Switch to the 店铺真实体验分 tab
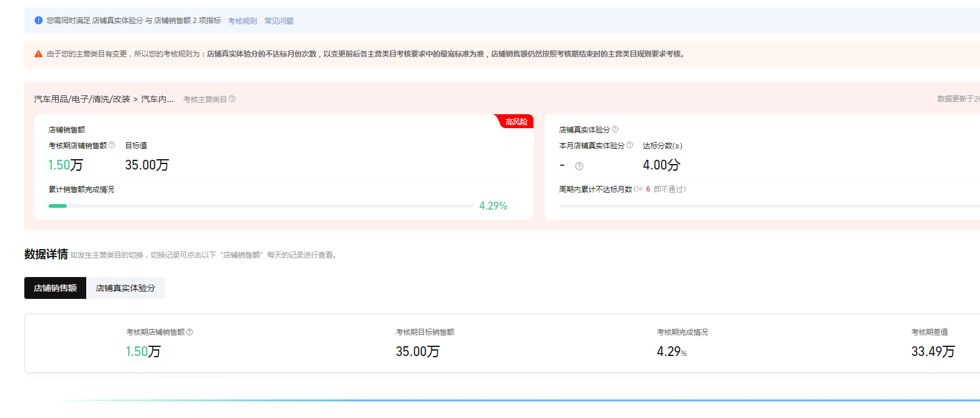 [126, 288]
